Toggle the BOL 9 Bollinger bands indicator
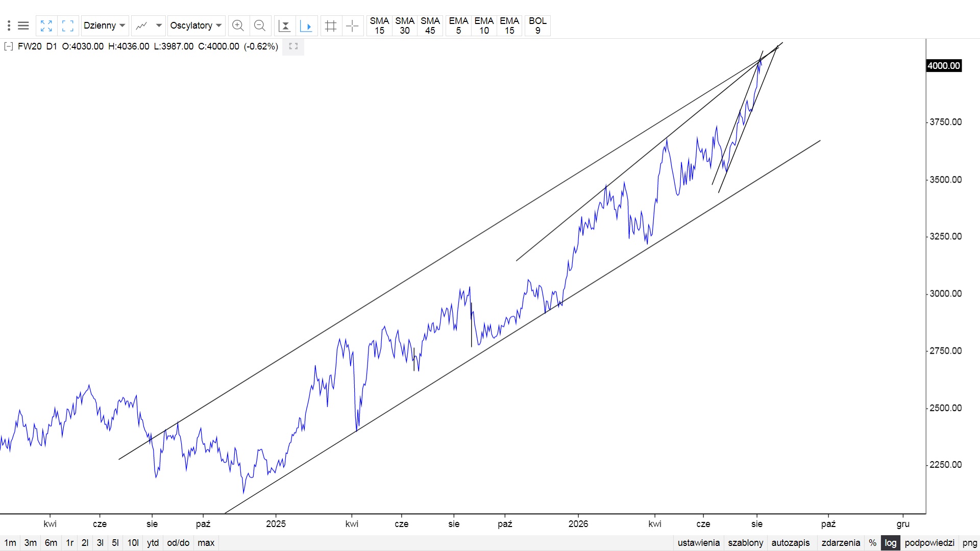 [x=537, y=26]
